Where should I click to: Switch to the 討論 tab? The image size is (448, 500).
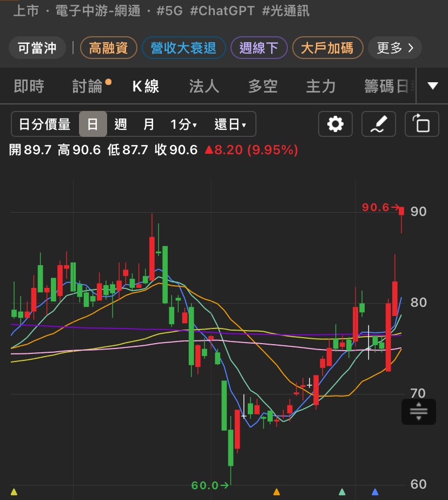pyautogui.click(x=87, y=86)
